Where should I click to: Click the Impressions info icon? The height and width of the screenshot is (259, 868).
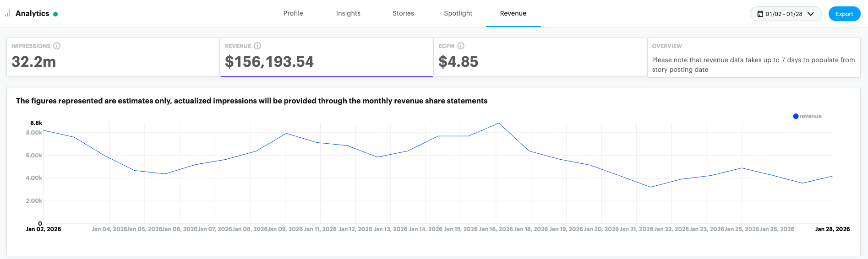click(x=57, y=46)
